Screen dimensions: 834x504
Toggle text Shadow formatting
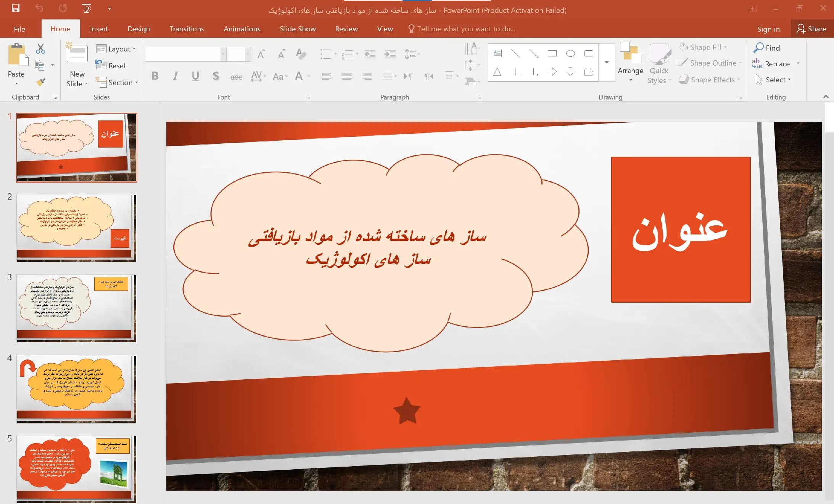216,76
